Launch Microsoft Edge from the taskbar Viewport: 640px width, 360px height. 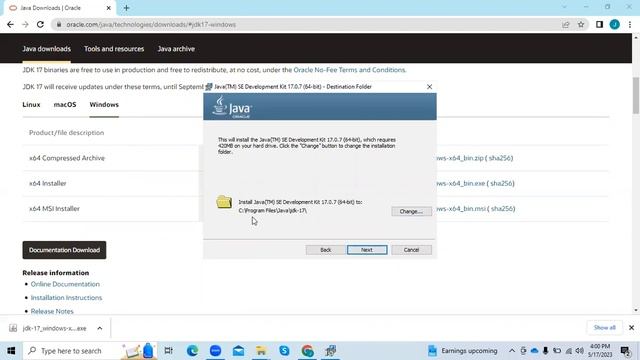pyautogui.click(x=192, y=351)
